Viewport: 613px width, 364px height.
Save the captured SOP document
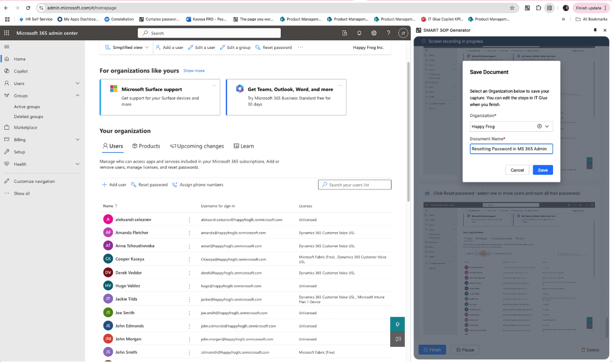click(542, 170)
